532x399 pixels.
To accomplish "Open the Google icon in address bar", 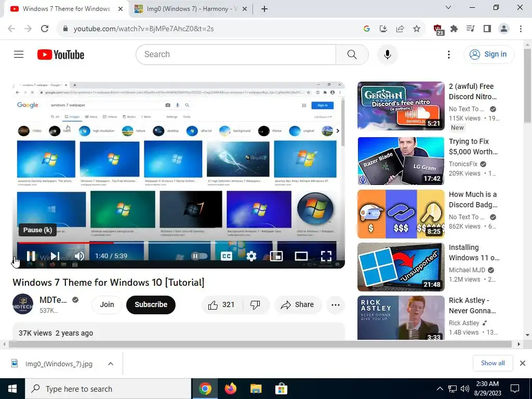I will point(366,29).
